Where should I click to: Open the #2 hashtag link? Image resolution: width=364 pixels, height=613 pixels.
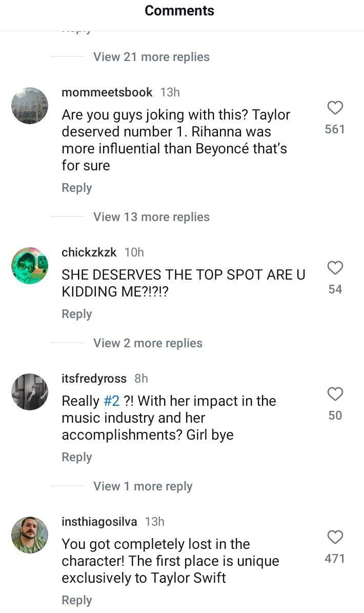click(111, 401)
